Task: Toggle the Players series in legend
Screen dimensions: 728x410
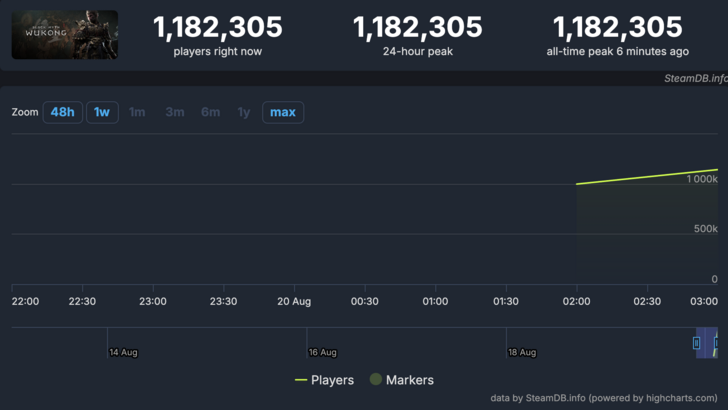Action: (x=332, y=380)
